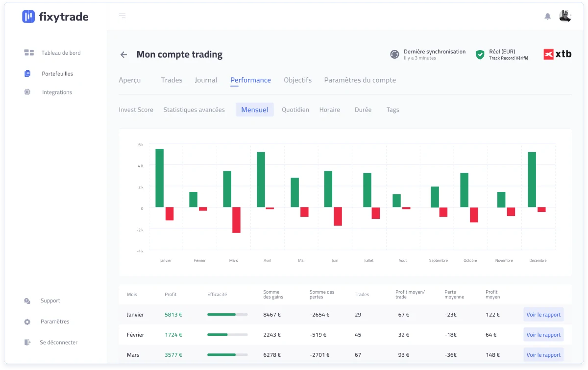Click Voir le rapport for Mars
The height and width of the screenshot is (370, 588).
coord(543,355)
